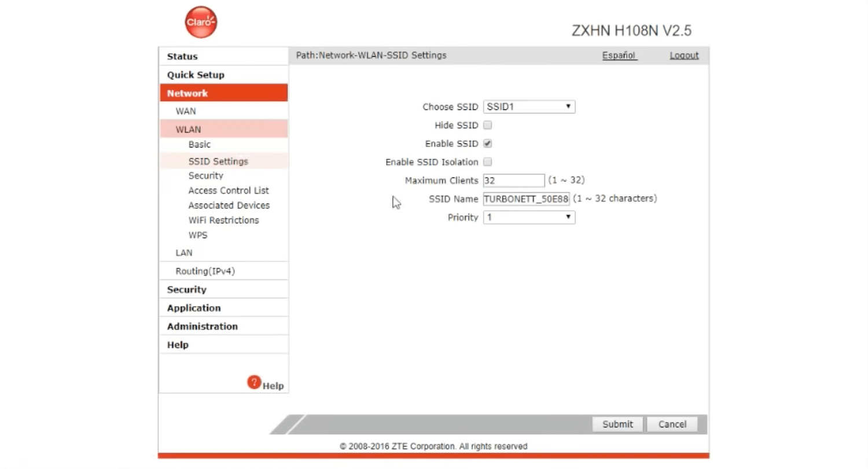This screenshot has width=868, height=469.
Task: Uncheck the Enable SSID checkbox
Action: pyautogui.click(x=487, y=143)
